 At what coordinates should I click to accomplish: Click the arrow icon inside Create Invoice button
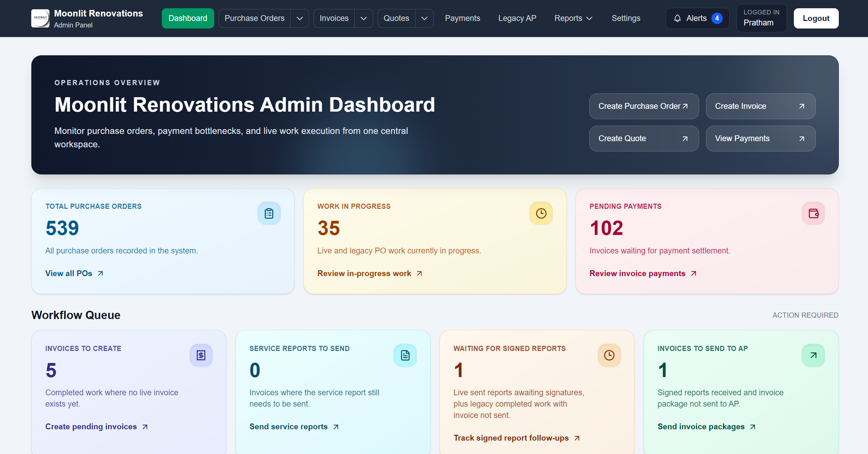pos(802,106)
